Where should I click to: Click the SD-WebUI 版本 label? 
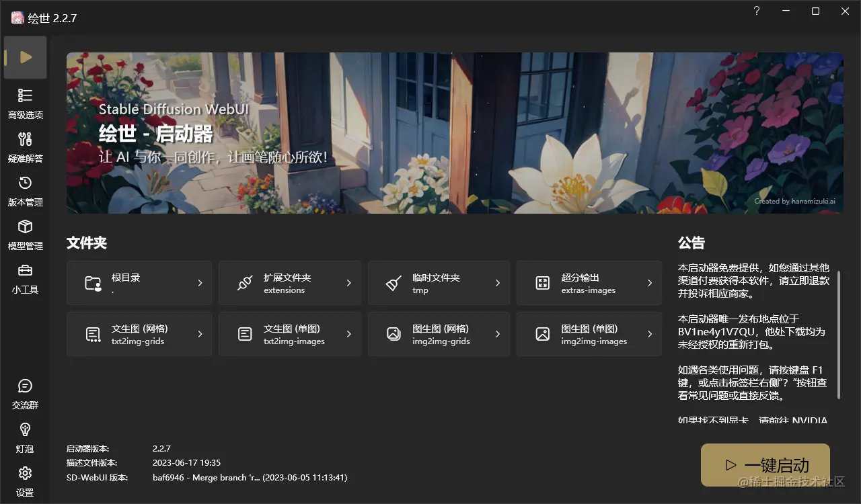point(96,478)
